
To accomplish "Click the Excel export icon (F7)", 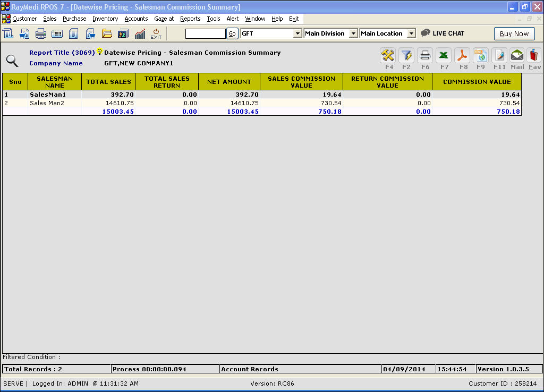I will coord(444,55).
